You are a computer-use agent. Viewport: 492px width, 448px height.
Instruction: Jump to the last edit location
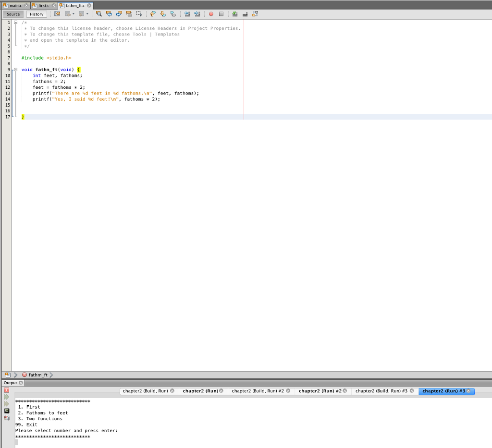click(x=57, y=14)
